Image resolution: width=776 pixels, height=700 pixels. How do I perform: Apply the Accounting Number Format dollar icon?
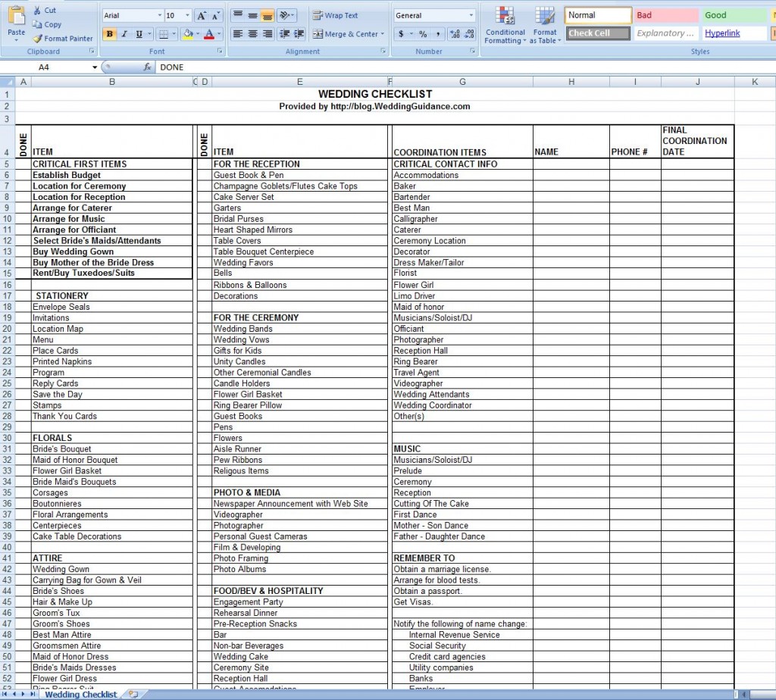point(401,33)
